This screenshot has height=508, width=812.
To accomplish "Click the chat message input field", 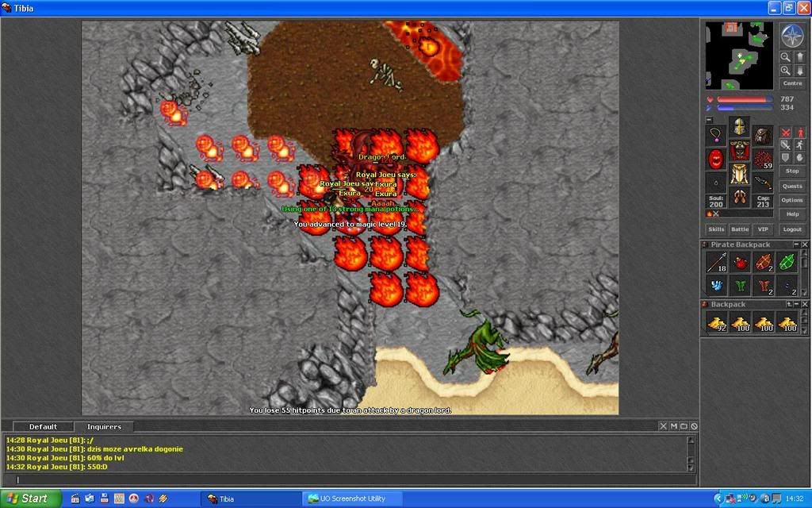I will tap(350, 480).
